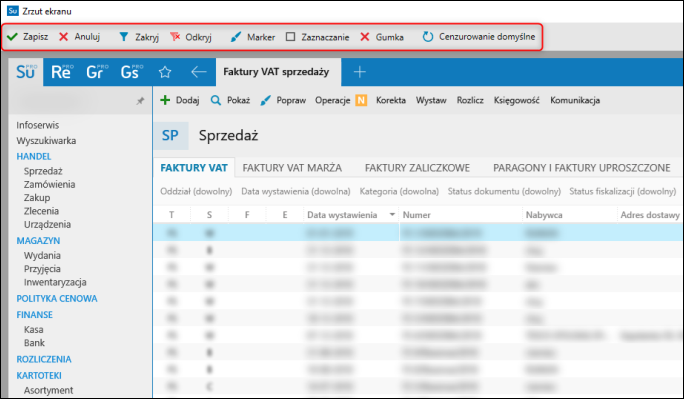
Task: Click the Su icon in Zrzut ekranu title
Action: [13, 10]
